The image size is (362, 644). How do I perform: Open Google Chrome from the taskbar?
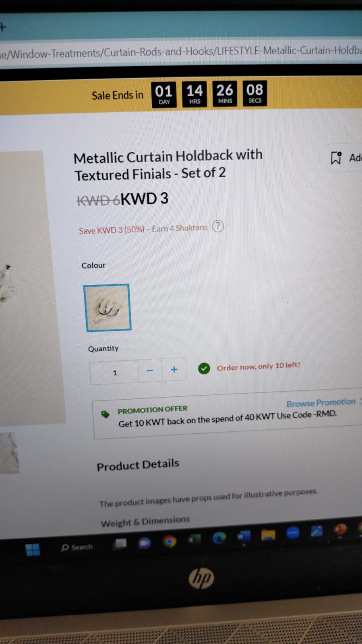(170, 541)
